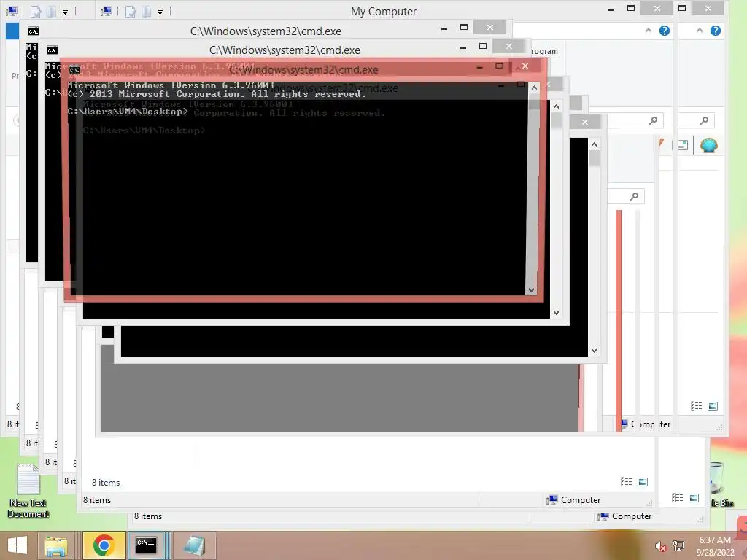This screenshot has width=747, height=560.
Task: Open the control-menu icon of the topmost cmd.exe window
Action: click(x=34, y=31)
